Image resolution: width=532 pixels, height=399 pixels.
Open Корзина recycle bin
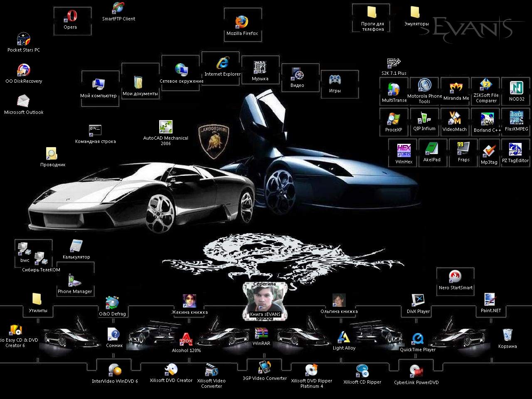click(x=507, y=335)
